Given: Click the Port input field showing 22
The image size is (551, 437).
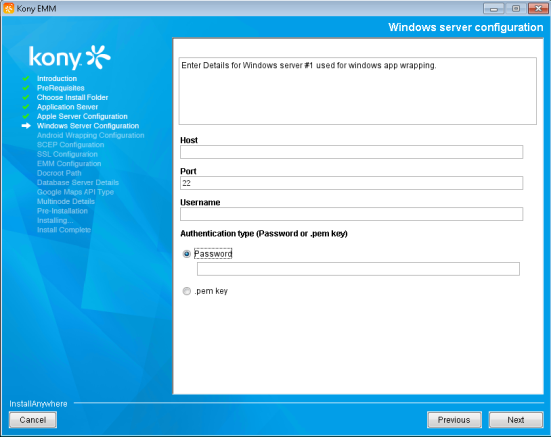Looking at the screenshot, I should [x=351, y=183].
